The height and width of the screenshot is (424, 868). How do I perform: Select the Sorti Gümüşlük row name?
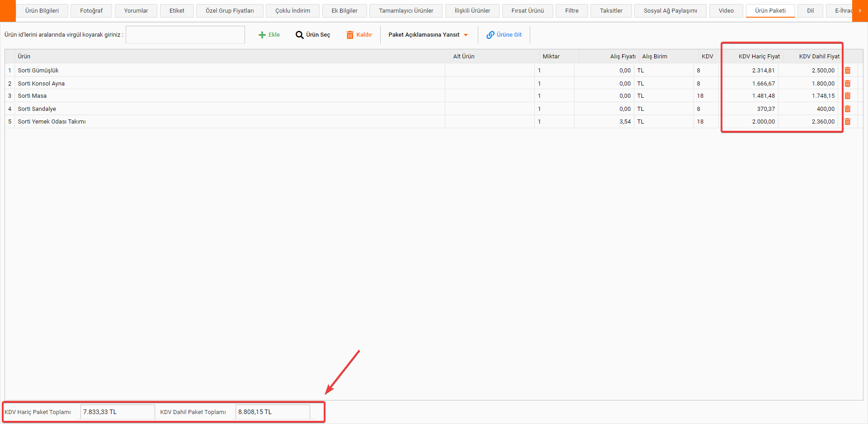[38, 71]
